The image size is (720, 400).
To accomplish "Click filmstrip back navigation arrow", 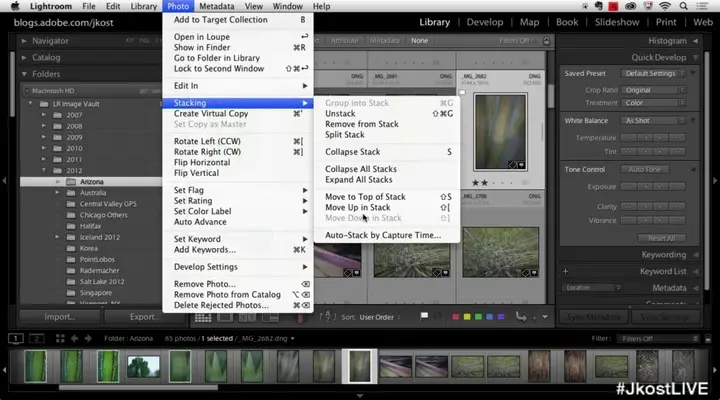I will [73, 339].
